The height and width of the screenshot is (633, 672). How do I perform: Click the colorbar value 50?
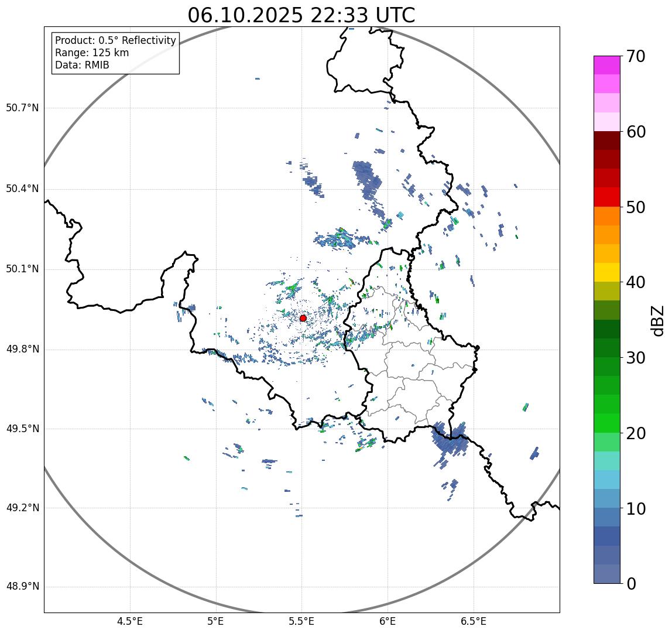coord(636,207)
